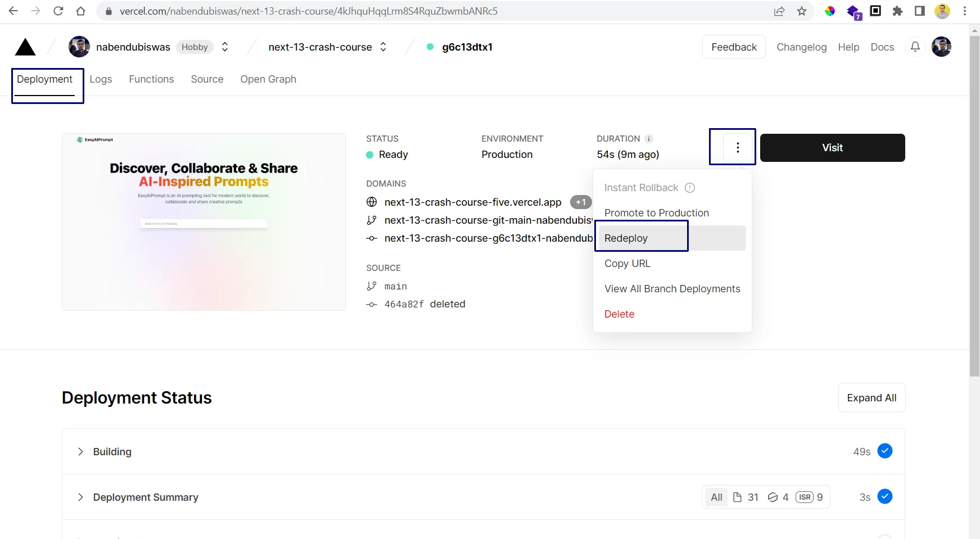Open the nabendubiswas avatar in breadcrumb

[79, 47]
